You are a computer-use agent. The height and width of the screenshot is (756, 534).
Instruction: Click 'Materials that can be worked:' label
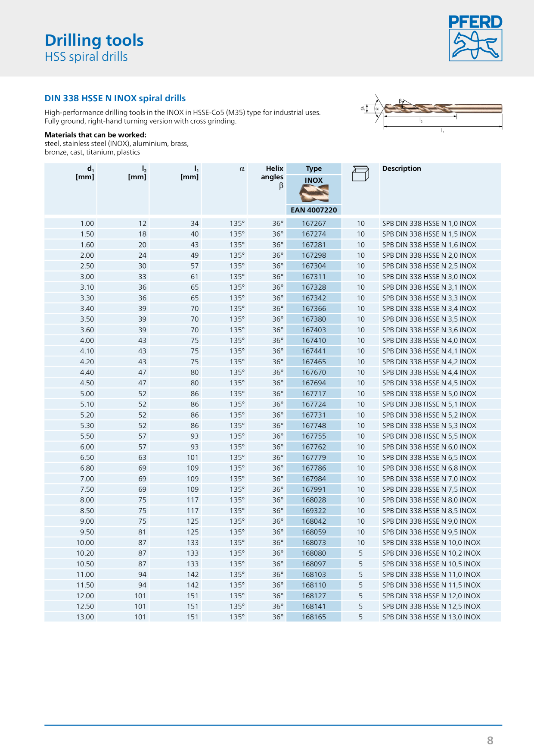pos(96,135)
